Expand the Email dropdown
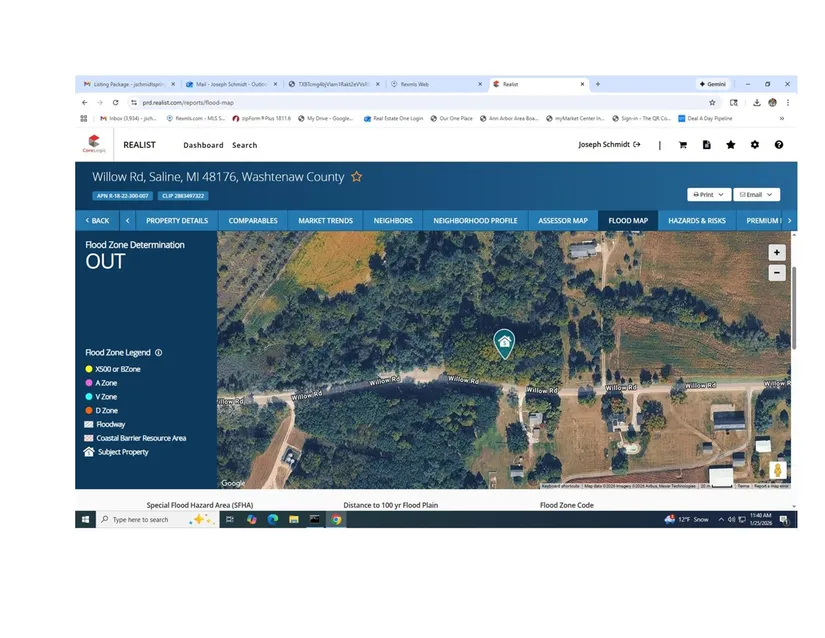825x638 pixels. coord(755,195)
